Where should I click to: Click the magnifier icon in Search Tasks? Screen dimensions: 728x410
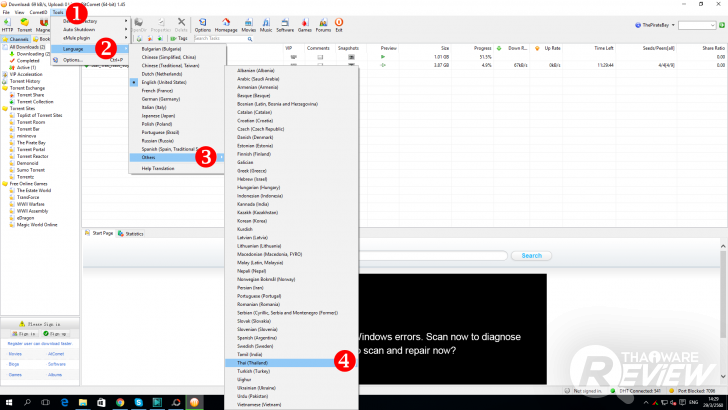pyautogui.click(x=250, y=39)
